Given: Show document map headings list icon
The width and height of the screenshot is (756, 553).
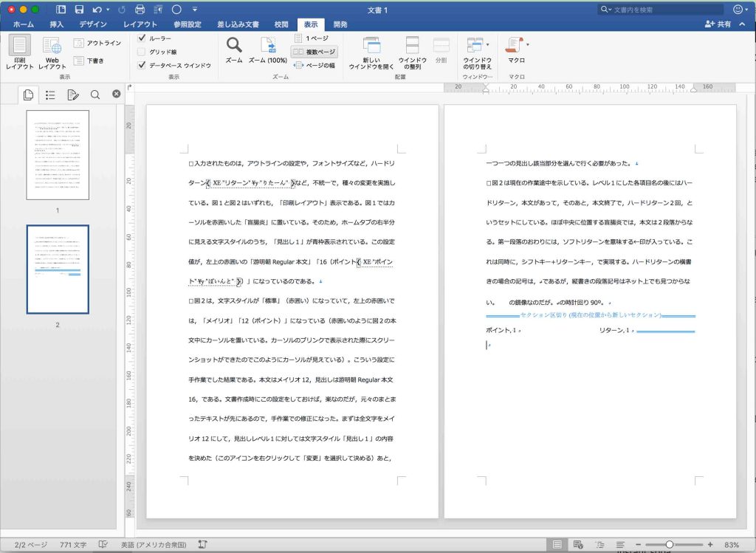Looking at the screenshot, I should click(x=50, y=95).
